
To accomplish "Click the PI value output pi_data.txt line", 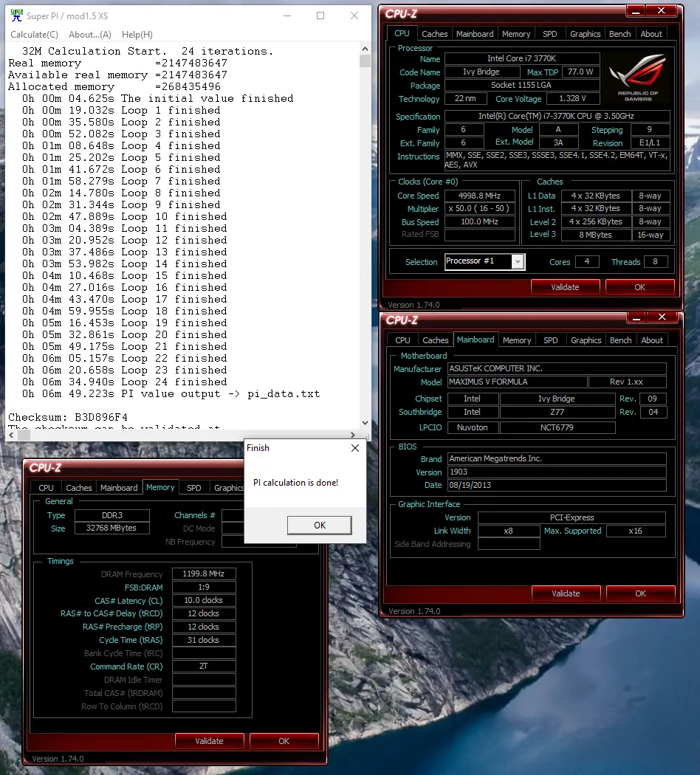I will [171, 394].
